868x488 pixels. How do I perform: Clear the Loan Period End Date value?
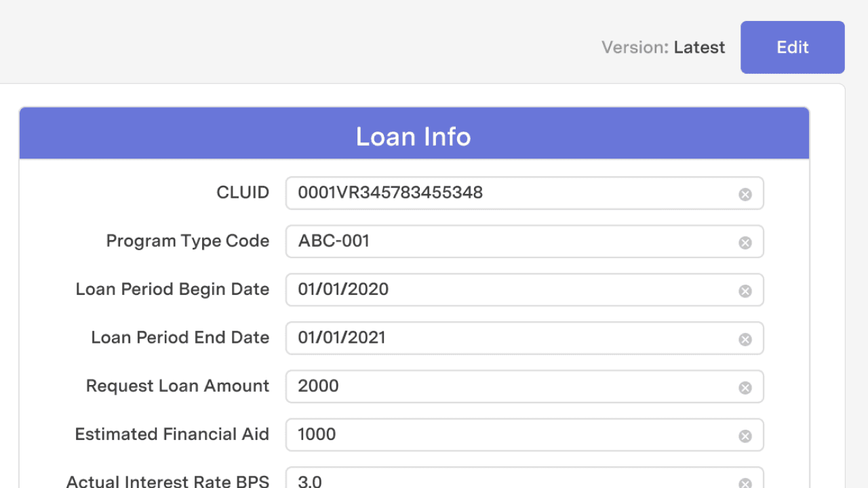tap(745, 339)
